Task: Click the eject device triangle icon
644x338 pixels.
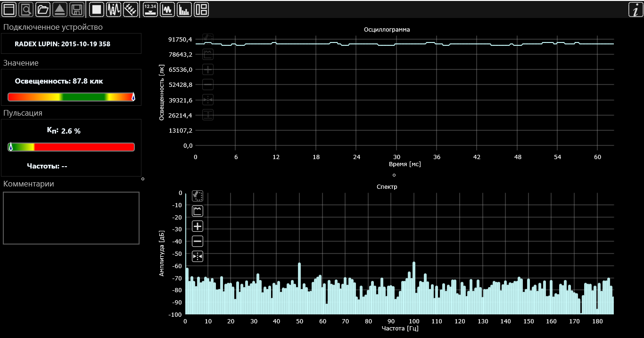Action: pos(59,9)
